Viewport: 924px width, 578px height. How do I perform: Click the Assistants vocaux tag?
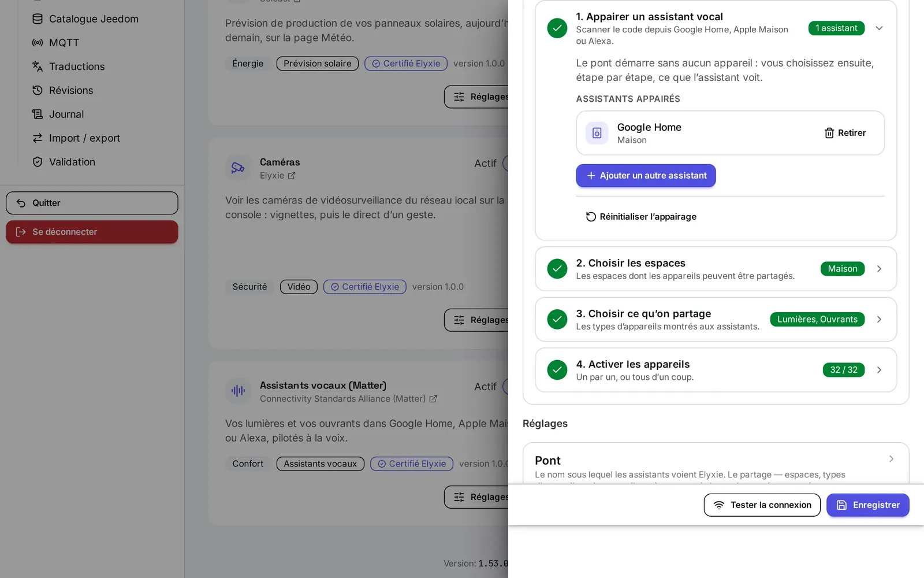[x=321, y=464]
